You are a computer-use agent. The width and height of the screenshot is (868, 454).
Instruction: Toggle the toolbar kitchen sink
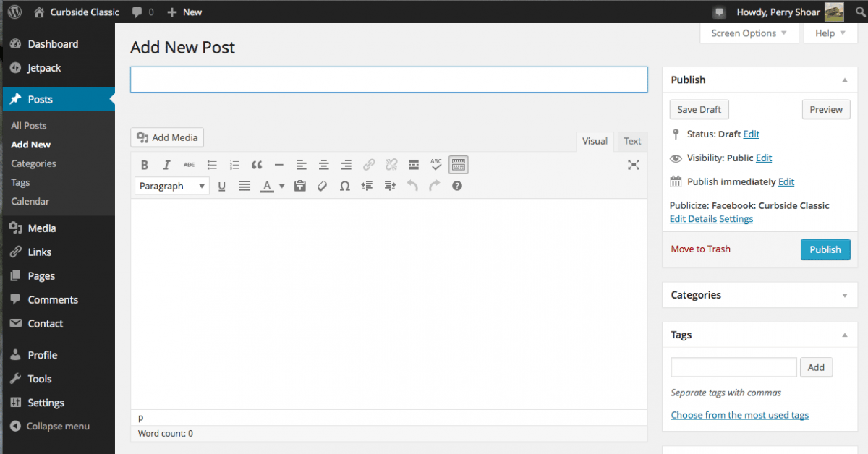pos(459,165)
